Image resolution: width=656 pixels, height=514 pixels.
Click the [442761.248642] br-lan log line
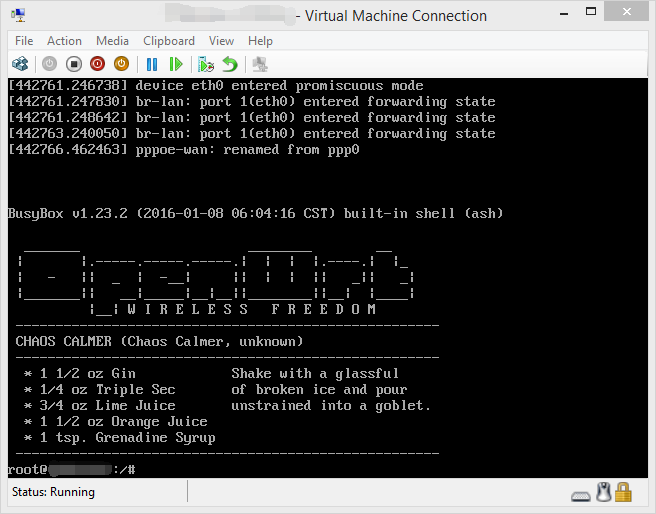(x=251, y=118)
